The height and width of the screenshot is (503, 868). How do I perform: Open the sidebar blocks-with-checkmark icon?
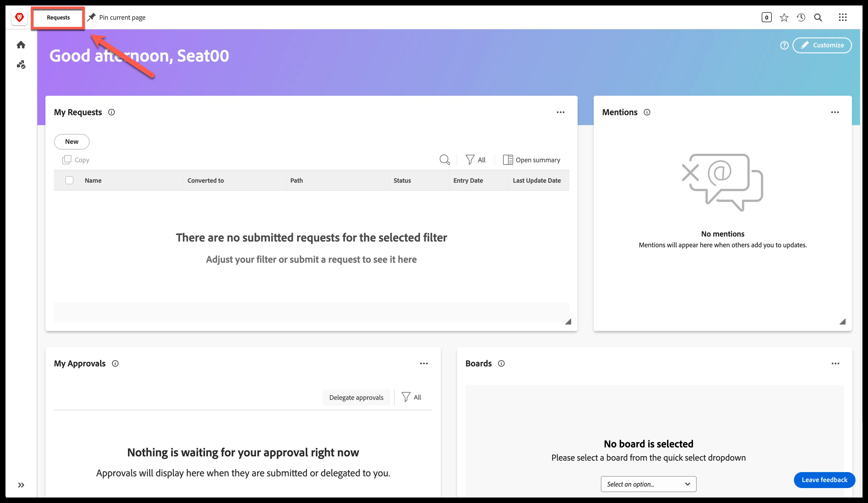tap(21, 64)
